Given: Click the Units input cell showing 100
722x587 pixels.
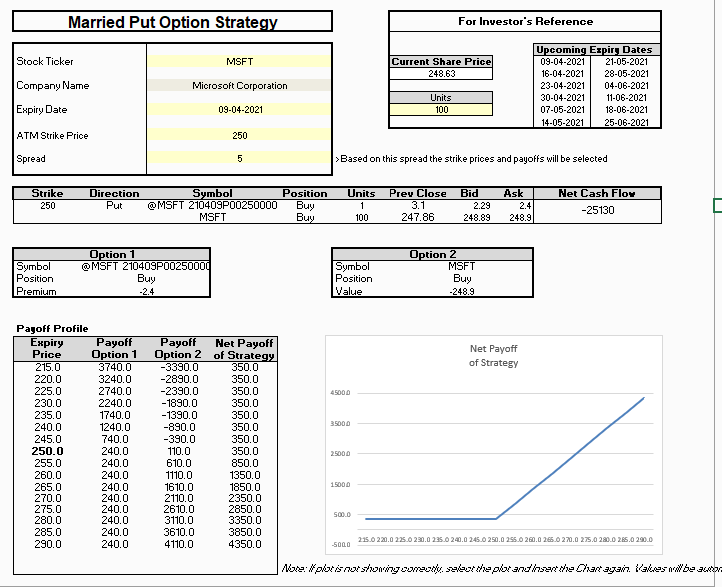Looking at the screenshot, I should [441, 110].
